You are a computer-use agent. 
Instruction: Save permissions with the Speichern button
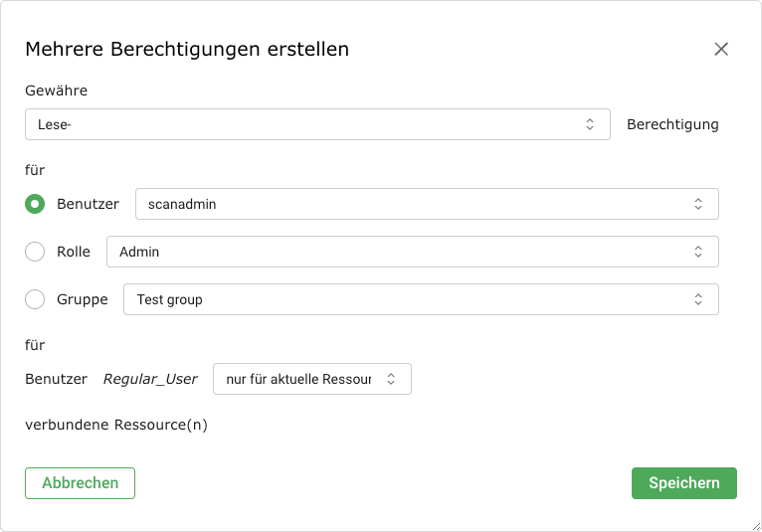pos(683,483)
